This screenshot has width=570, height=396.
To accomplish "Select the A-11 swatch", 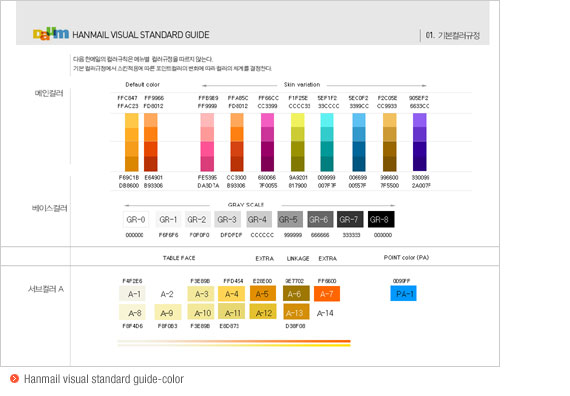I will (232, 312).
